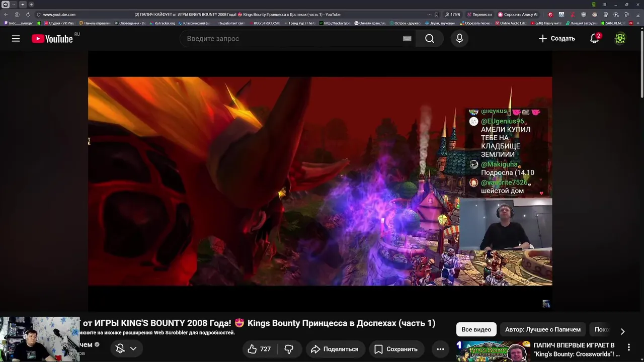Open the RuTracker.org bookmark
This screenshot has height=362, width=644.
click(x=162, y=23)
